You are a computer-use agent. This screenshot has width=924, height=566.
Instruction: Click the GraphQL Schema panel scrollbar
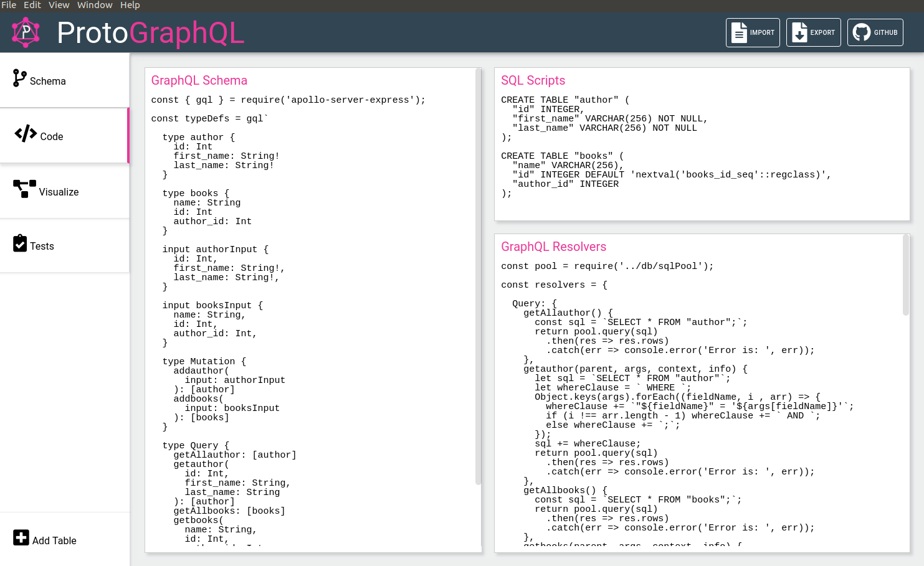478,276
